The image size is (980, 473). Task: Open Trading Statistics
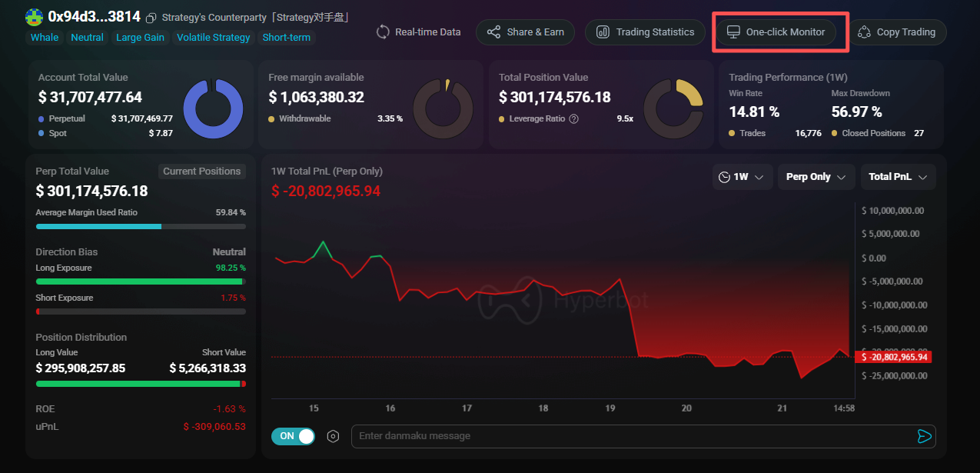pos(645,32)
